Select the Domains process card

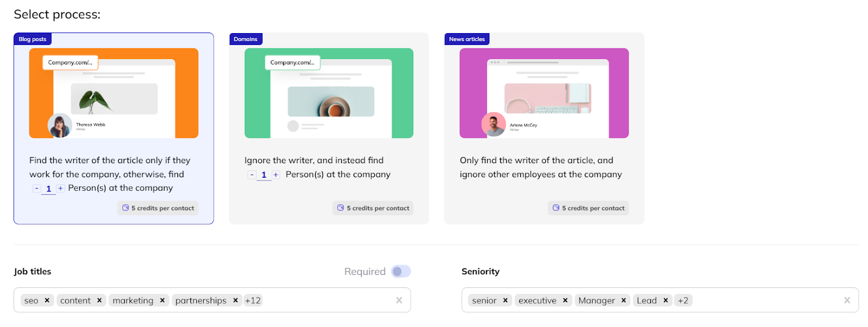tap(329, 128)
